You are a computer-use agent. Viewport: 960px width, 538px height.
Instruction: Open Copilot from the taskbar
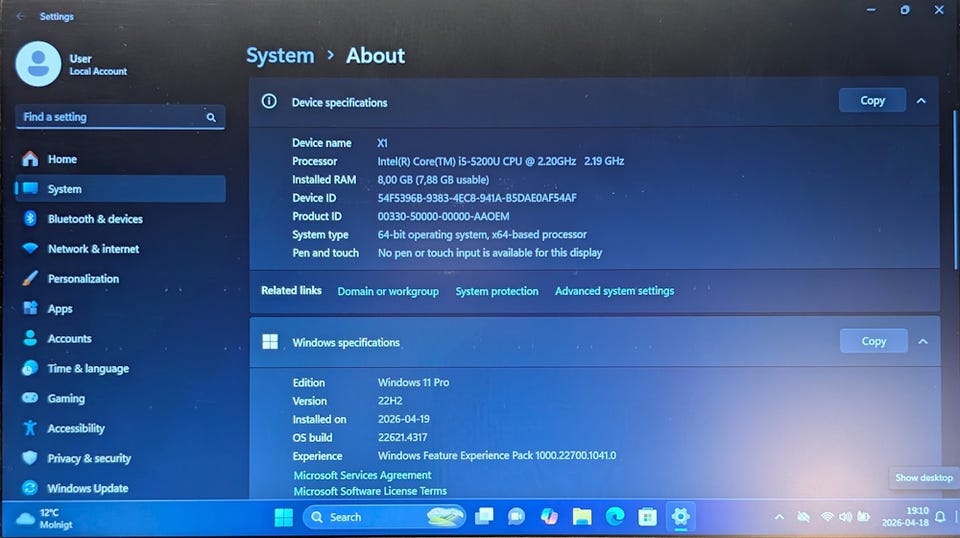(x=549, y=517)
